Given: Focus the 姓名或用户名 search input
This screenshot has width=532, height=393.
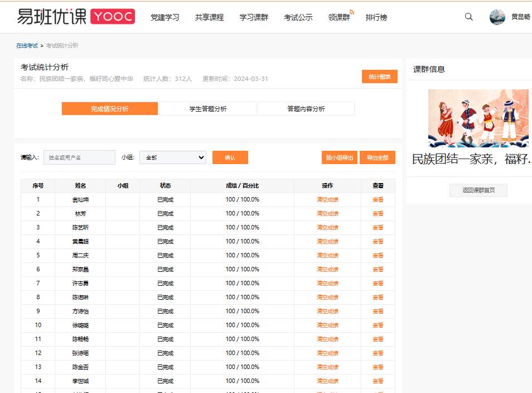Looking at the screenshot, I should [x=79, y=157].
